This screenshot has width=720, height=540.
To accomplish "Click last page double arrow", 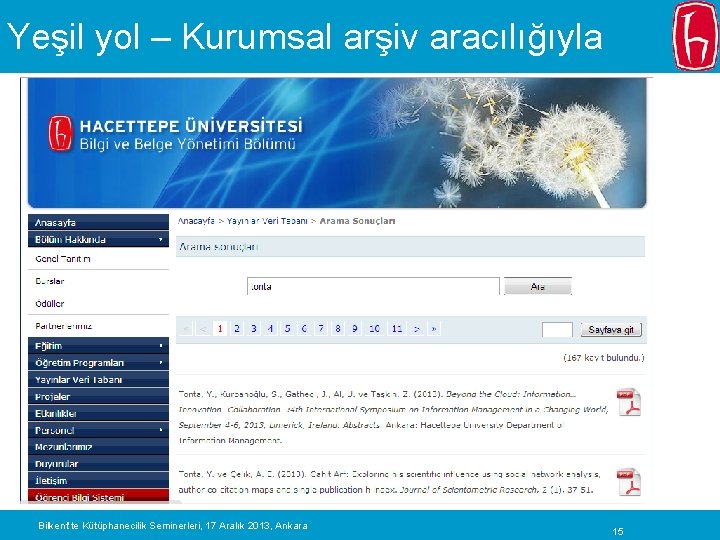I will 434,329.
